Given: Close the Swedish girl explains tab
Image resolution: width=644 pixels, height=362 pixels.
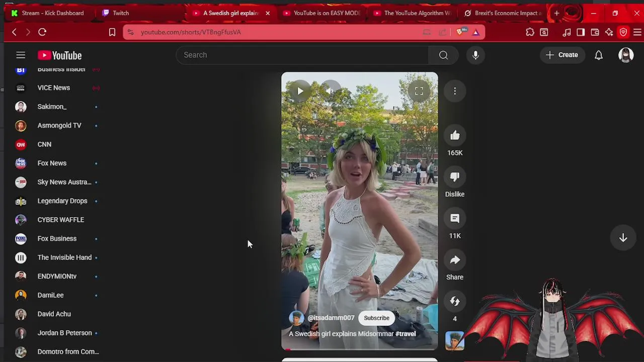Looking at the screenshot, I should coord(268,13).
